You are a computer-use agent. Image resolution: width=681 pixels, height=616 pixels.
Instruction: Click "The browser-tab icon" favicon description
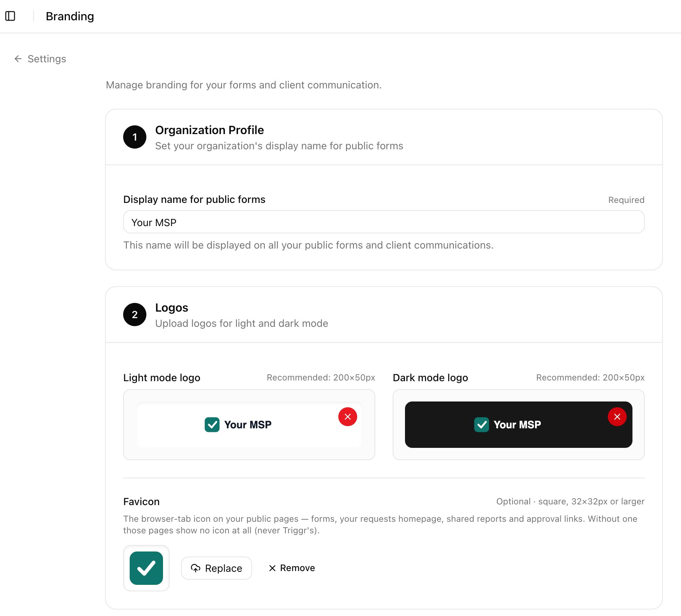pyautogui.click(x=380, y=524)
